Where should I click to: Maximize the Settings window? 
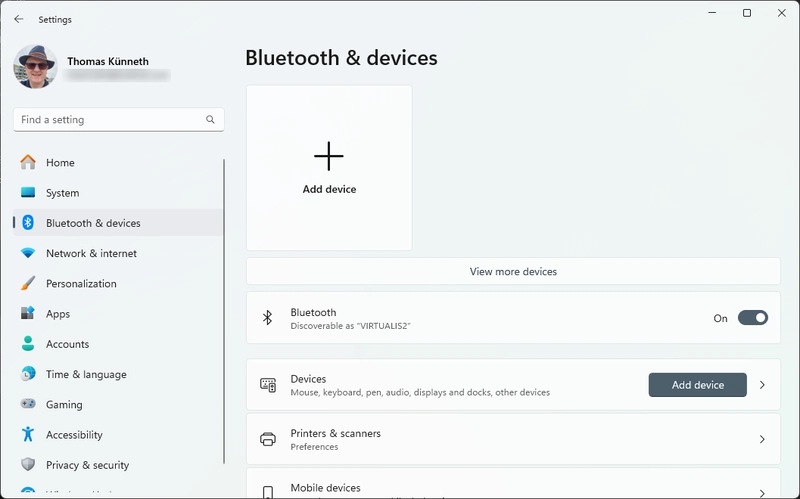(747, 13)
